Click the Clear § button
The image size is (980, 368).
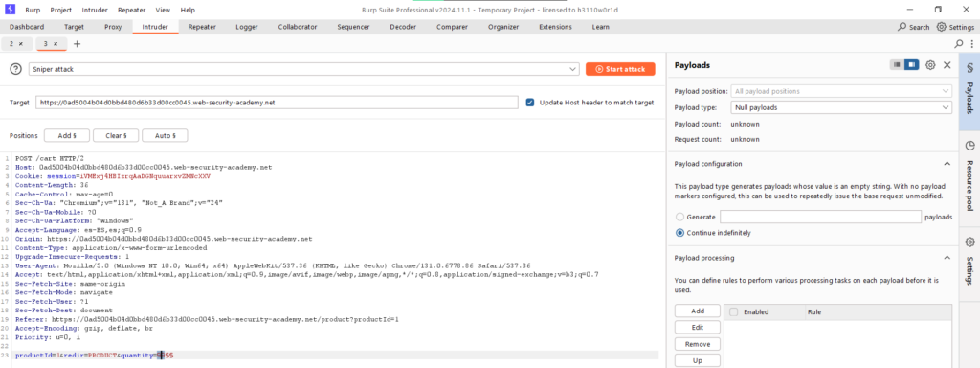click(116, 136)
